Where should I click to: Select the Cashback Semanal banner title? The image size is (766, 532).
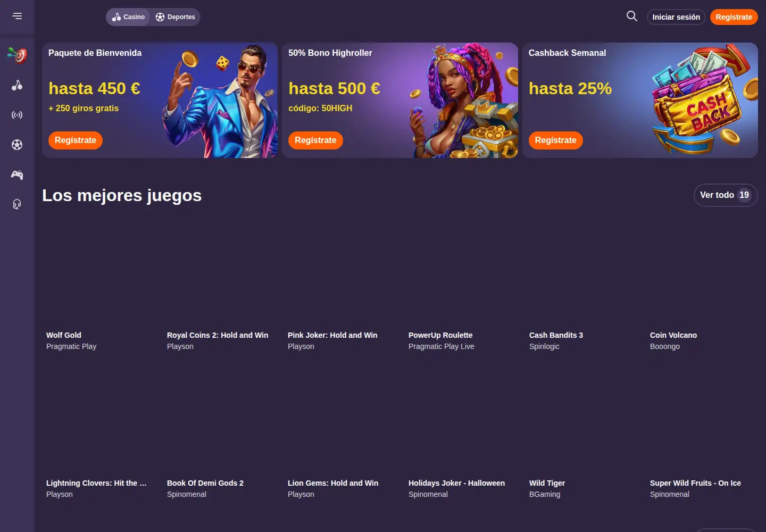coord(567,53)
